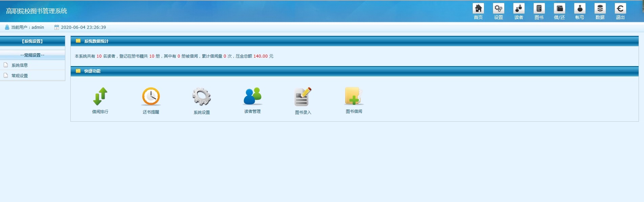
Task: Click the 退出 logout icon
Action: coord(620,8)
